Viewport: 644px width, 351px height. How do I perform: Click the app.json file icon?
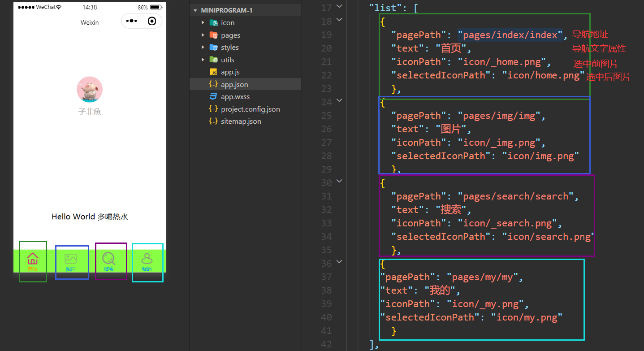[214, 84]
